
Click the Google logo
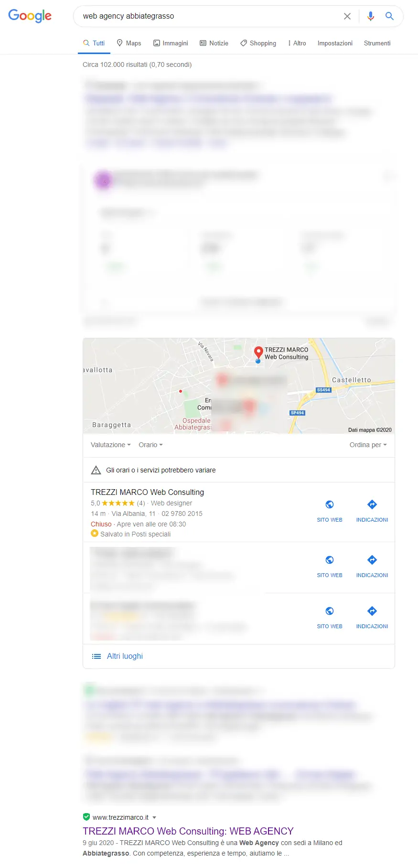tap(30, 16)
